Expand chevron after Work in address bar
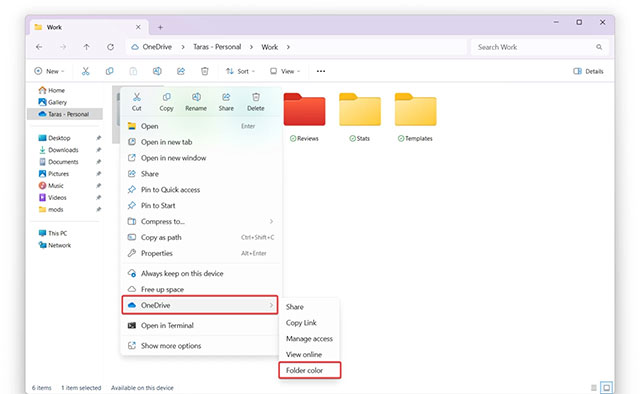The width and height of the screenshot is (640, 394). (288, 47)
